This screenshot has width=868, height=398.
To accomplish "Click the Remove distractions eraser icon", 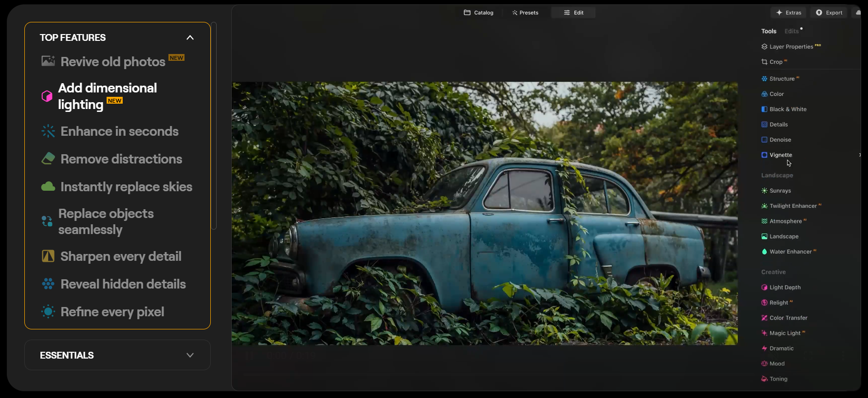I will 48,159.
